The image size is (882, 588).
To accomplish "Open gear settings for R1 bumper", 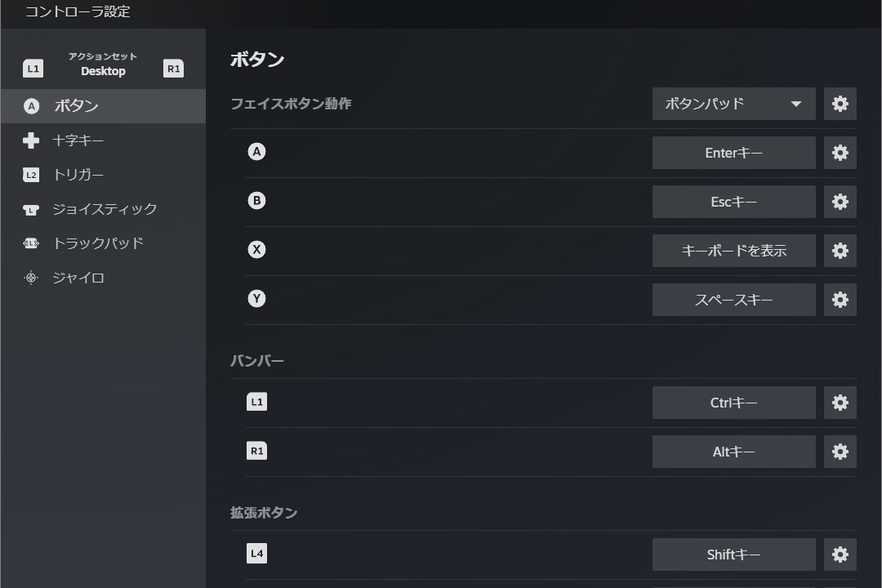I will 840,452.
